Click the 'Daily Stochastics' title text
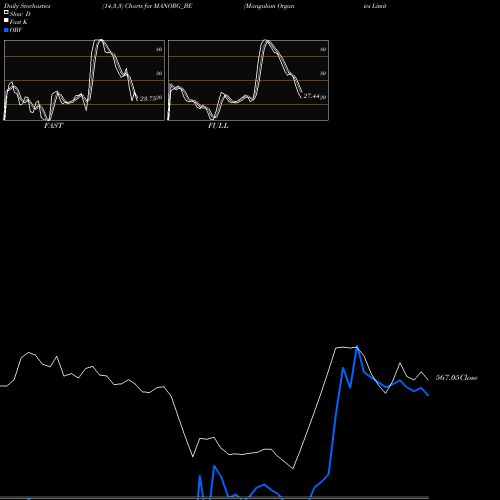Viewport: 500px width, 500px height. [27, 6]
